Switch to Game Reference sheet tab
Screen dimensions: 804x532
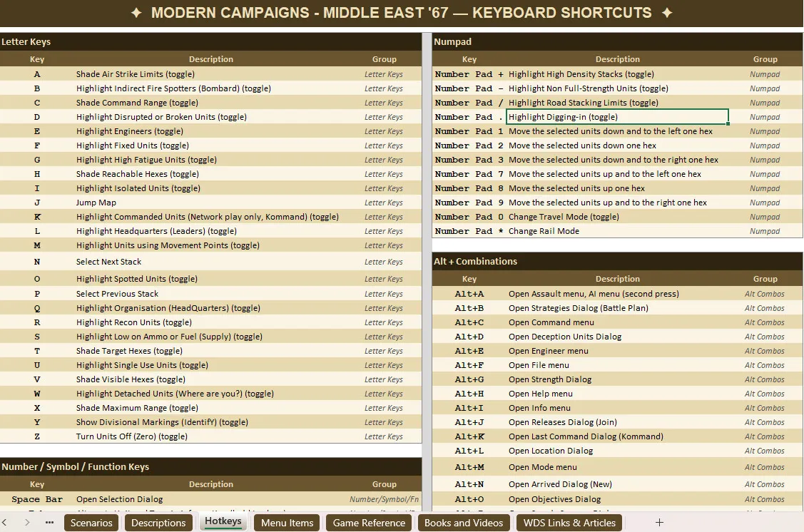(x=370, y=523)
